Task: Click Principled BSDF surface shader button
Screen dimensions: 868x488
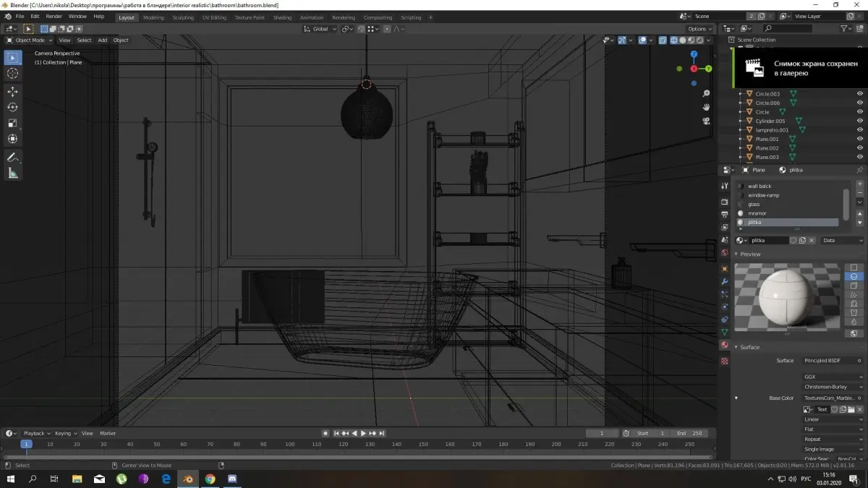Action: (x=833, y=360)
